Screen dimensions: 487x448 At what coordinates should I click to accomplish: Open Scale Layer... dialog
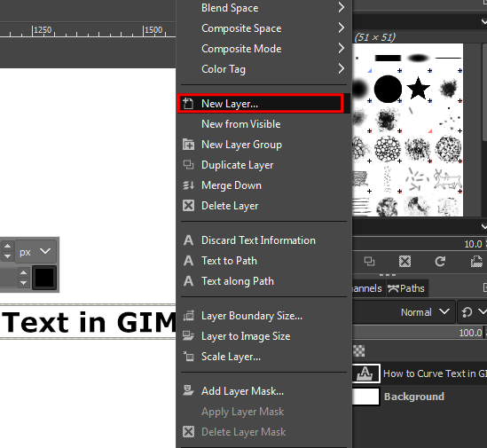tap(263, 357)
